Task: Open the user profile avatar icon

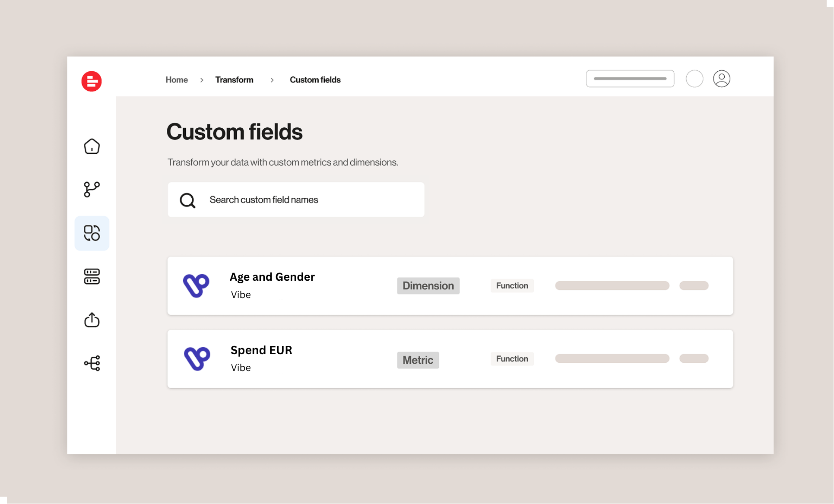Action: click(721, 79)
